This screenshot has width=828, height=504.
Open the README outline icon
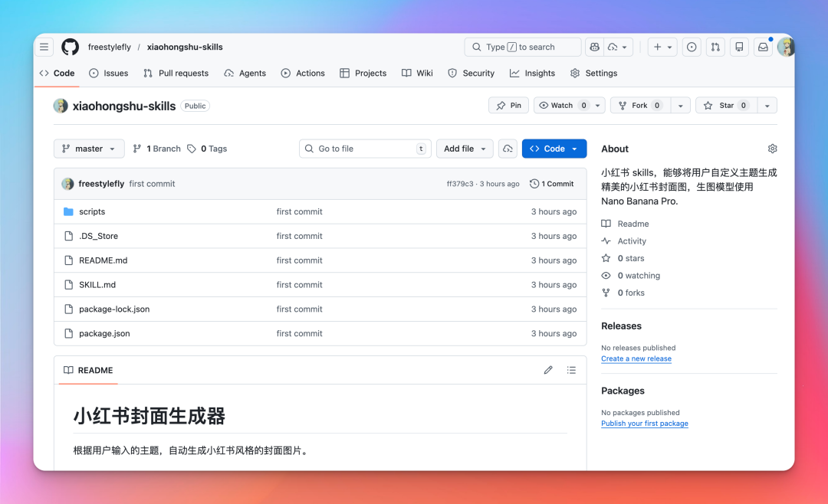pyautogui.click(x=571, y=370)
